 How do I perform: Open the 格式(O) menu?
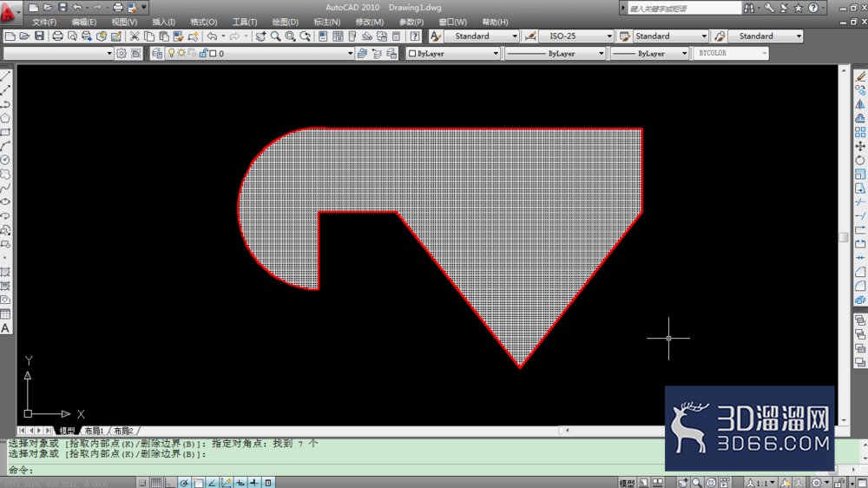coord(204,23)
